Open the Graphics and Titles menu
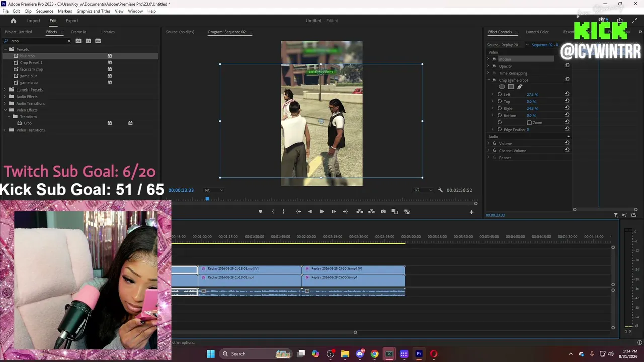Screen dimensions: 644x362 [x=94, y=11]
